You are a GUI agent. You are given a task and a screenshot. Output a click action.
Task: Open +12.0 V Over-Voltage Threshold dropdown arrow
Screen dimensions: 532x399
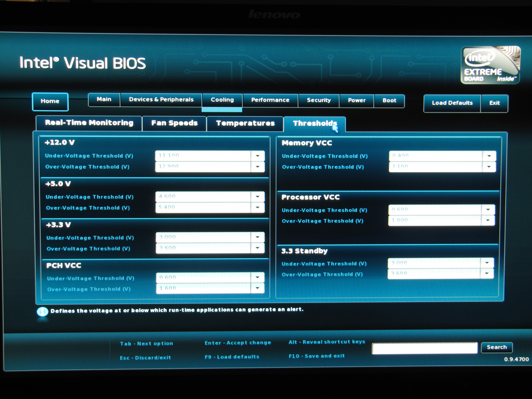tap(258, 167)
